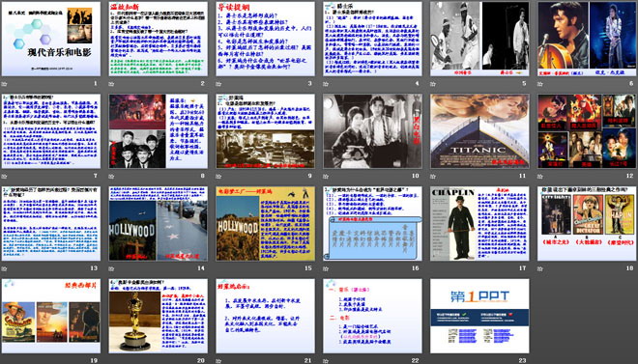Viewport: 638px width, 364px height.
Task: Select title slide 1 '现代音乐和电影'
Action: point(51,39)
